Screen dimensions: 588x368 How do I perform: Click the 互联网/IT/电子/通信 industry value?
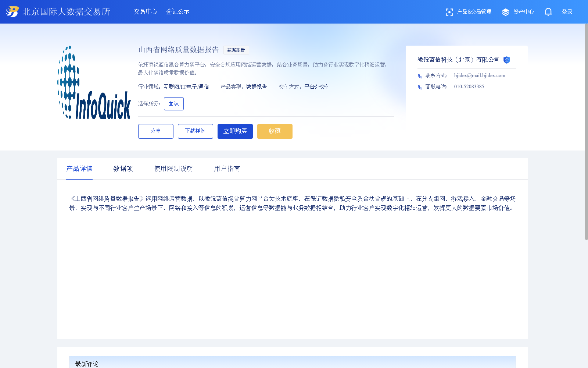(x=186, y=87)
